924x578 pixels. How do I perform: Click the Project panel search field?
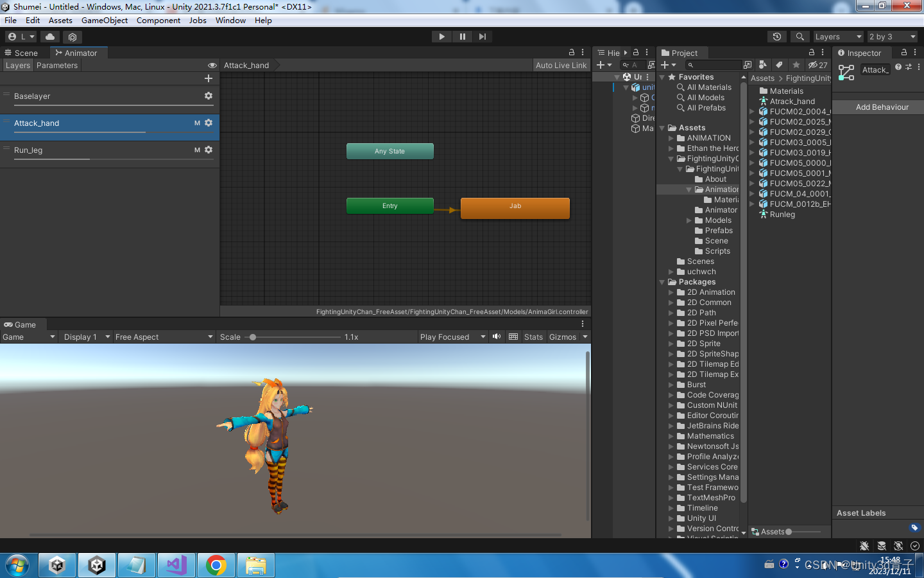pos(713,65)
